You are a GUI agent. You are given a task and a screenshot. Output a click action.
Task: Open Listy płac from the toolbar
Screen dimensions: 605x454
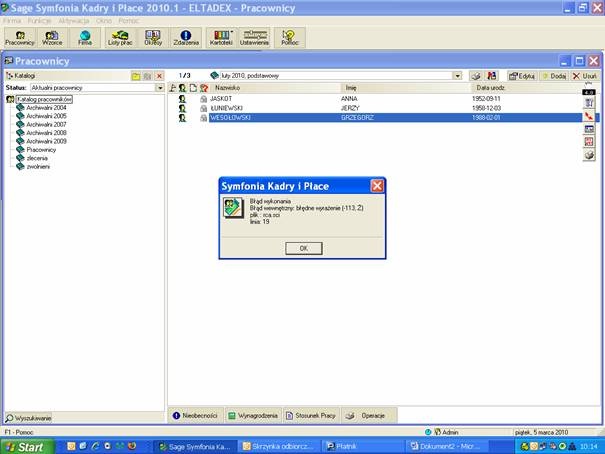click(x=119, y=37)
